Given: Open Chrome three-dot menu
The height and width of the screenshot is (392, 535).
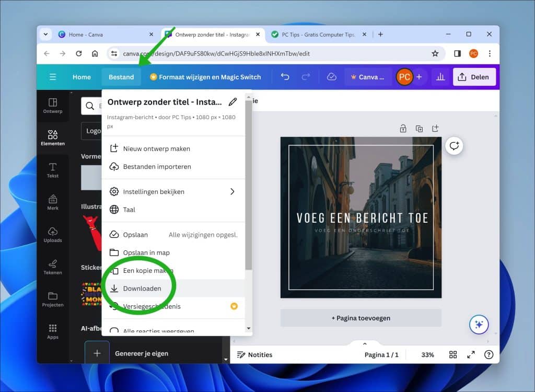Looking at the screenshot, I should (x=490, y=53).
